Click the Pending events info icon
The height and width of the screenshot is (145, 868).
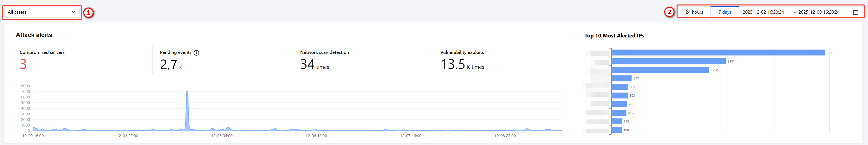(x=196, y=53)
